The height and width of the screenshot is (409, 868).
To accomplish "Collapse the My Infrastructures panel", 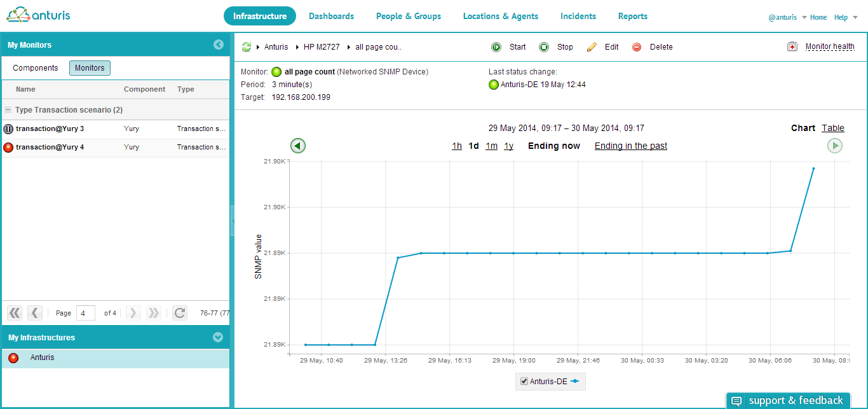I will pyautogui.click(x=218, y=337).
